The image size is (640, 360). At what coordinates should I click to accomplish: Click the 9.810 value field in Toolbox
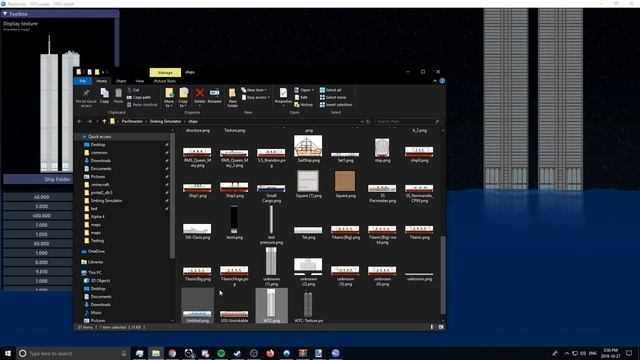[38, 271]
